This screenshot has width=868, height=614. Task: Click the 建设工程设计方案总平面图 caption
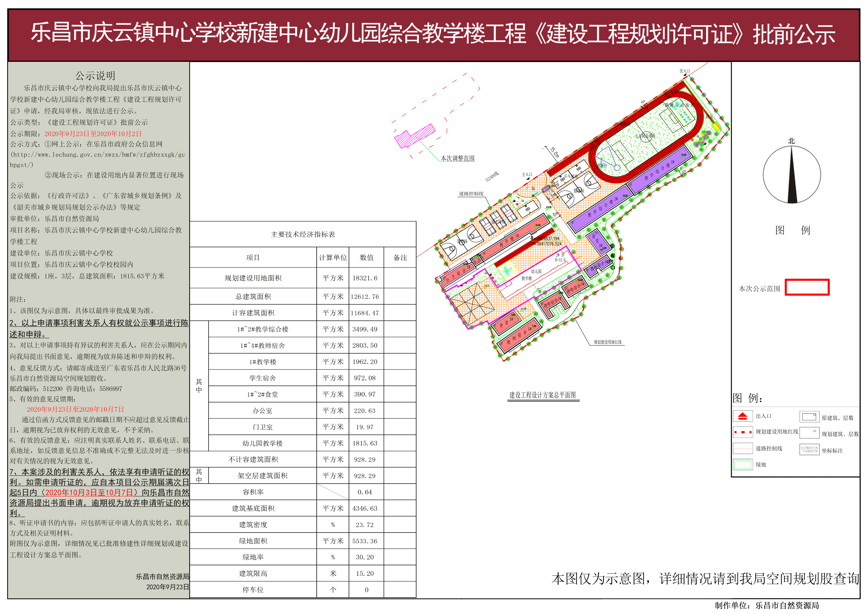tap(542, 395)
